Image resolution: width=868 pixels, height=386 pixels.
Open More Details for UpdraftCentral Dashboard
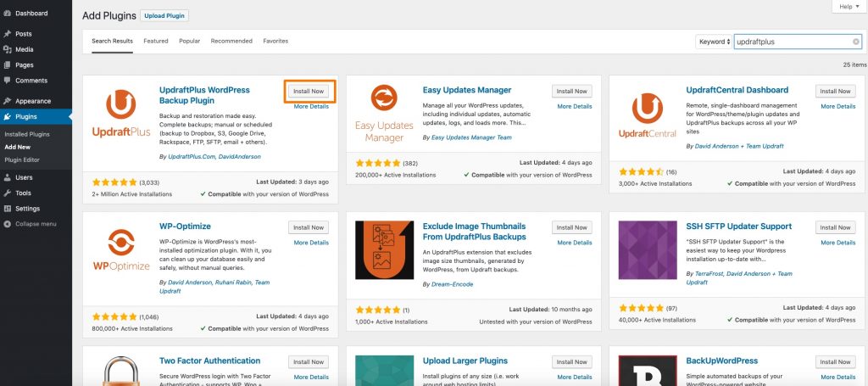pos(838,106)
